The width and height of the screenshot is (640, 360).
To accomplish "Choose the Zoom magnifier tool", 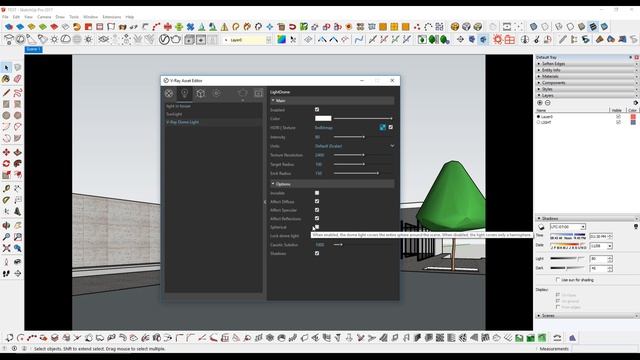I will pos(6,237).
